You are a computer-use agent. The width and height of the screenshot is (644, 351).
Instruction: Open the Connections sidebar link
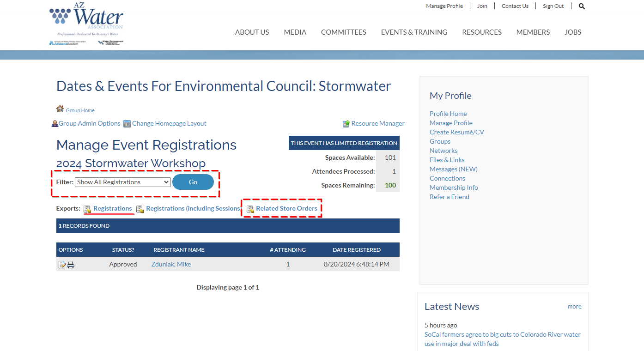[448, 178]
